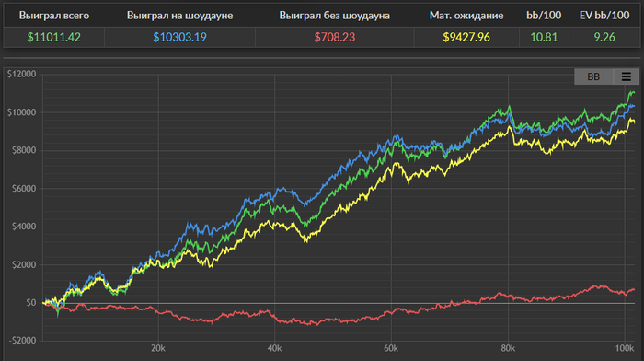Click the -$2000 y-axis label

point(22,341)
